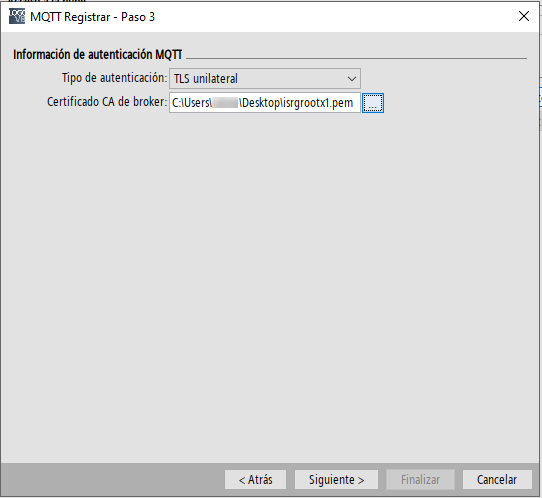Click the greyed-out Finalizar button
Screen dimensions: 542x498
tap(420, 479)
